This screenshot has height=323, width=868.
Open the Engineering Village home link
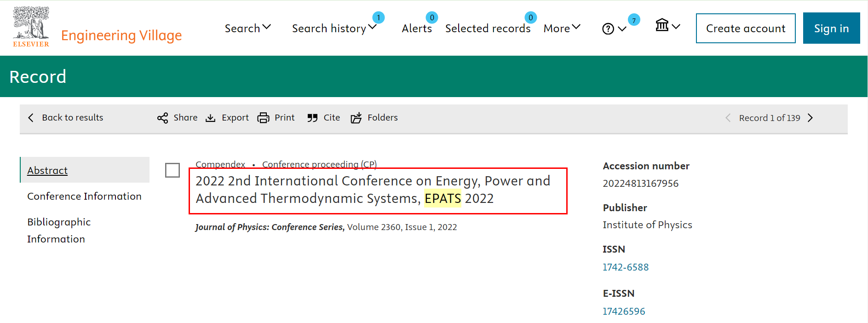point(121,35)
